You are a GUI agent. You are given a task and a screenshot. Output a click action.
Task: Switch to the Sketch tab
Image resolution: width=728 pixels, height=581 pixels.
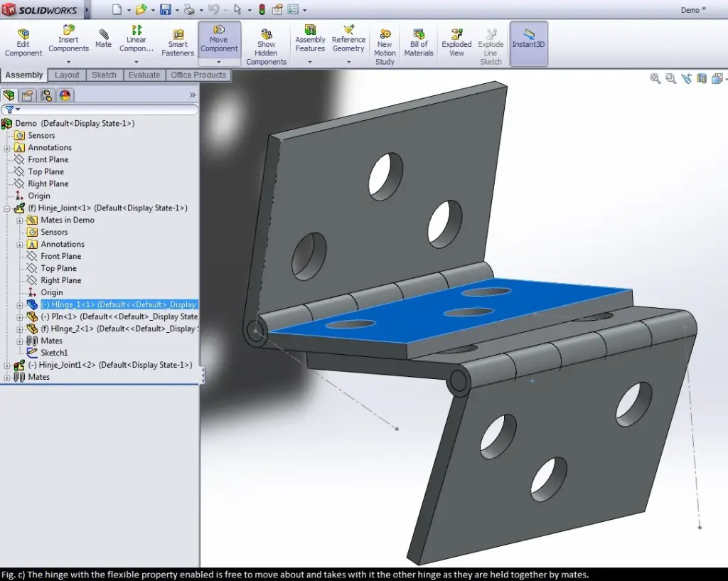click(104, 75)
